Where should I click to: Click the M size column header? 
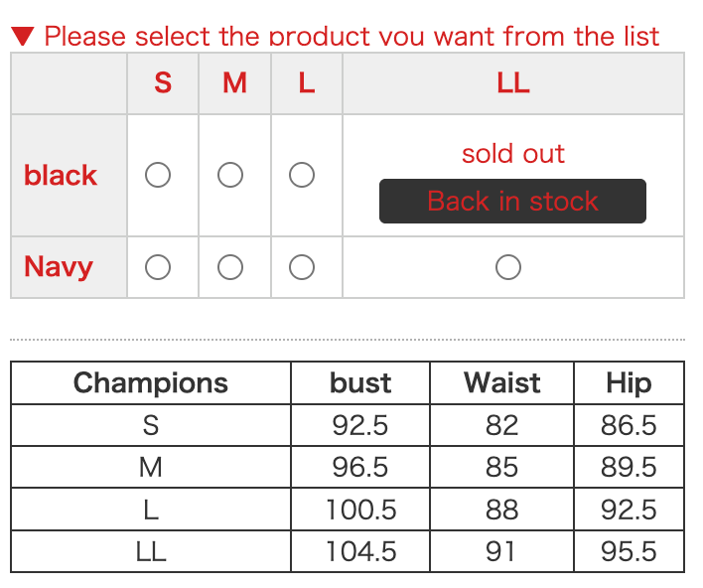point(234,83)
